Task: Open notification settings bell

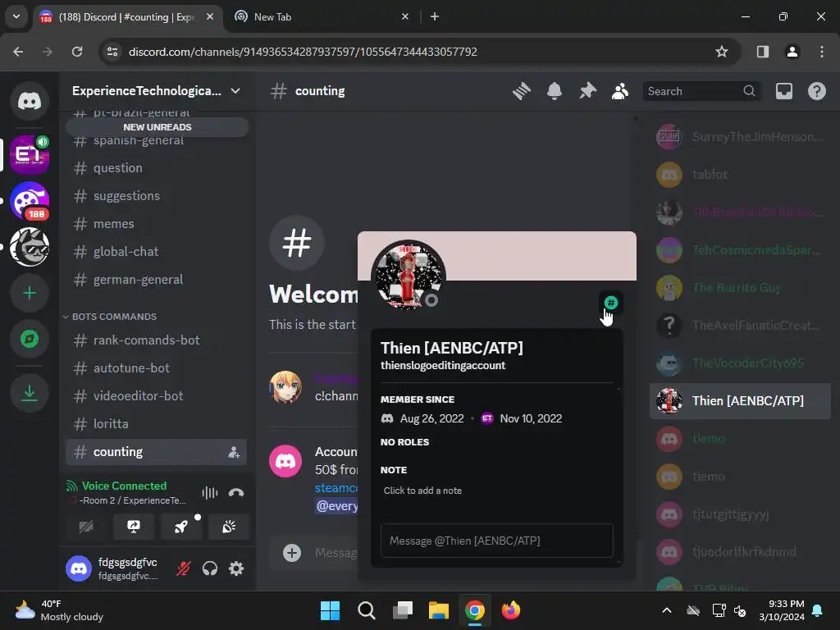Action: pyautogui.click(x=555, y=91)
